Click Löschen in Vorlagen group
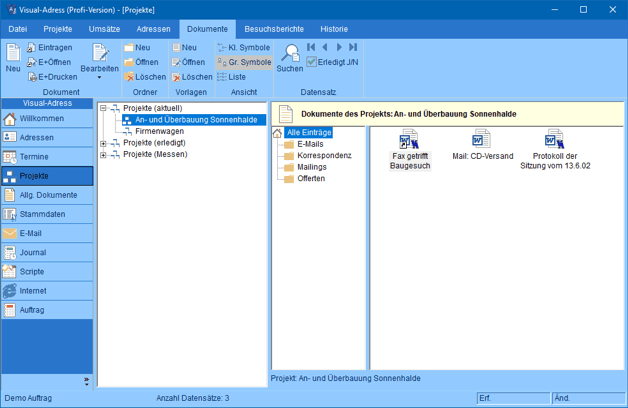The image size is (628, 408). click(192, 77)
